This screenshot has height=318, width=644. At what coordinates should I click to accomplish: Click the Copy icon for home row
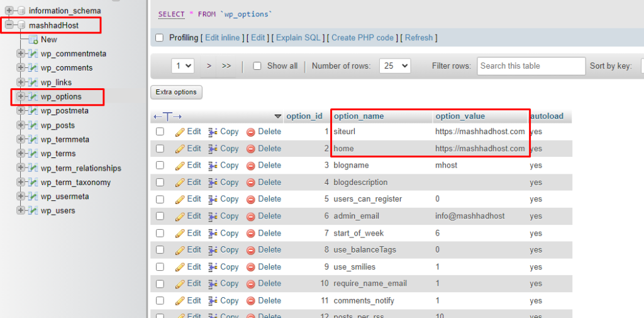(x=213, y=149)
